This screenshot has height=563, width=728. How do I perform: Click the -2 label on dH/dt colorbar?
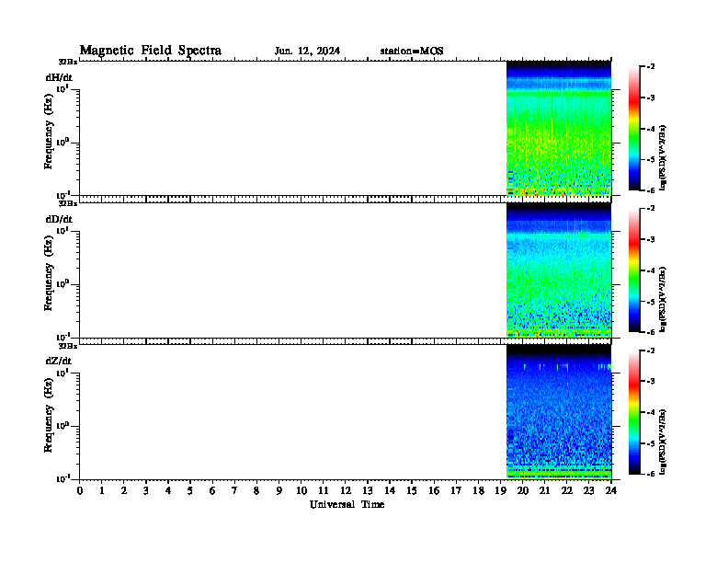pos(651,67)
